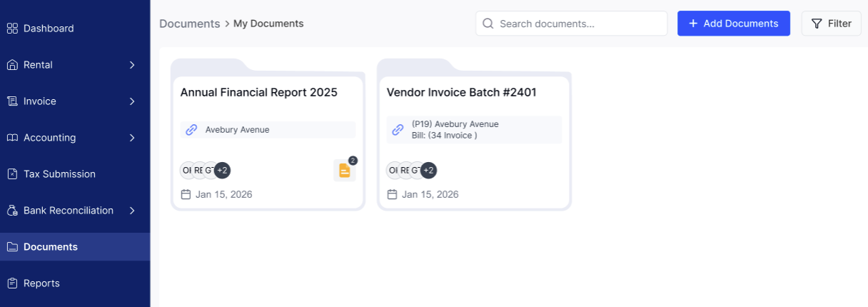Expand the Invoice submenu arrow

click(132, 101)
